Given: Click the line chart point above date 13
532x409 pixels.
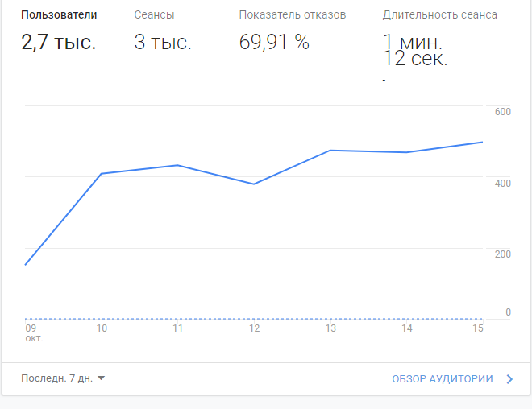Looking at the screenshot, I should pyautogui.click(x=330, y=151).
